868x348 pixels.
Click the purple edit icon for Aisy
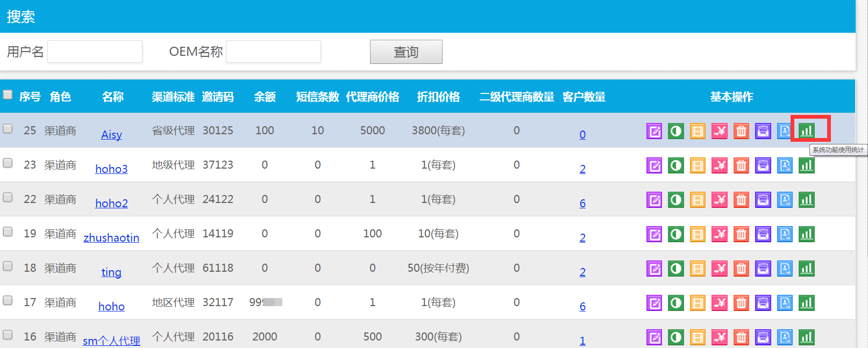654,131
